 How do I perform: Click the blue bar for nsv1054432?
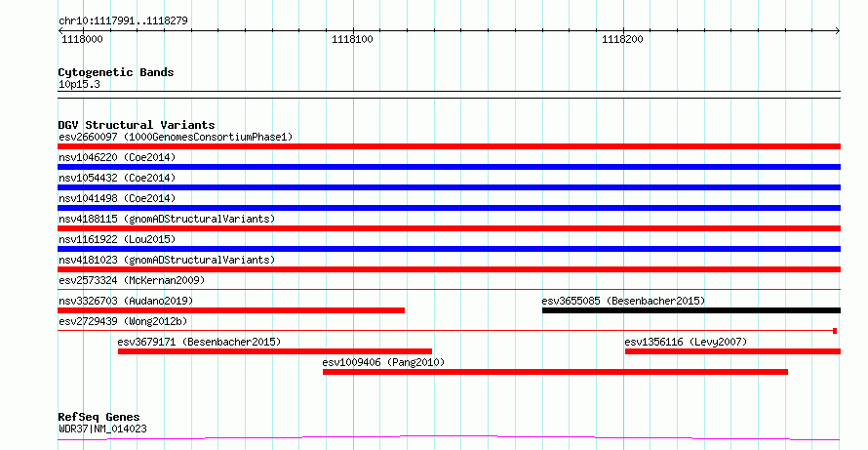tap(449, 187)
